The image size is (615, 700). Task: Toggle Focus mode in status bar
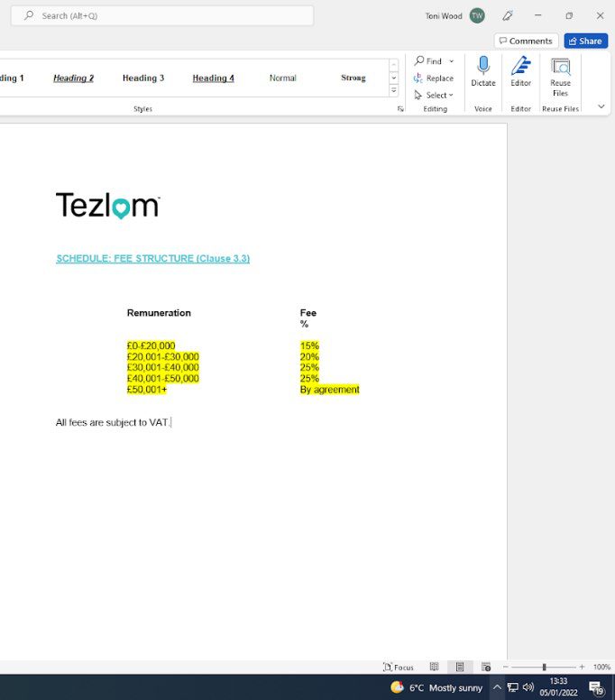click(x=398, y=667)
